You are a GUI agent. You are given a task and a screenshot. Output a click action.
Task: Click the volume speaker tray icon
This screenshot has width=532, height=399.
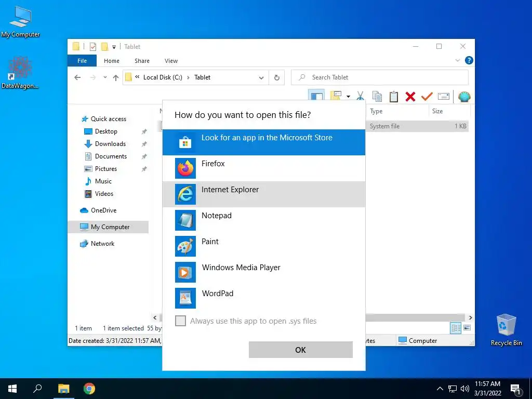[465, 389]
